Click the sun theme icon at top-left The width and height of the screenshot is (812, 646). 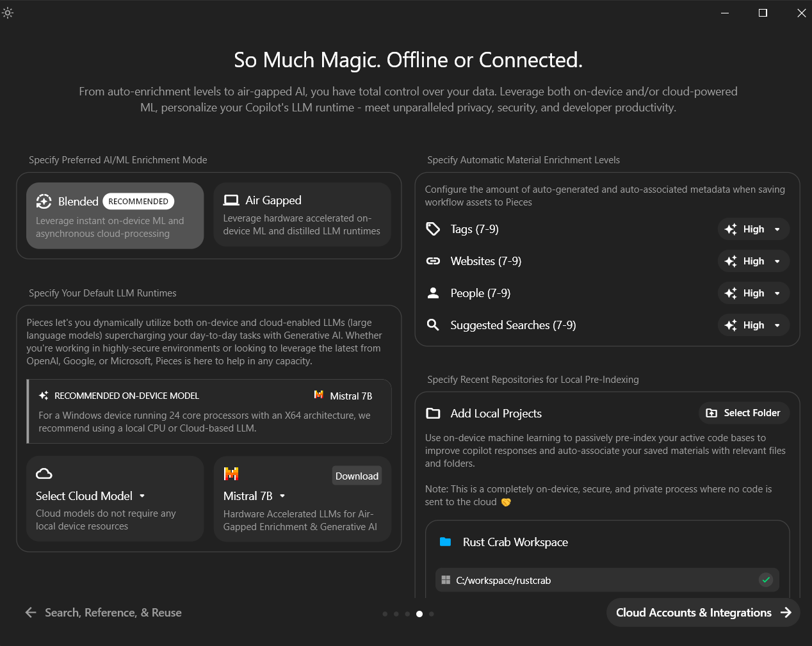pyautogui.click(x=8, y=13)
